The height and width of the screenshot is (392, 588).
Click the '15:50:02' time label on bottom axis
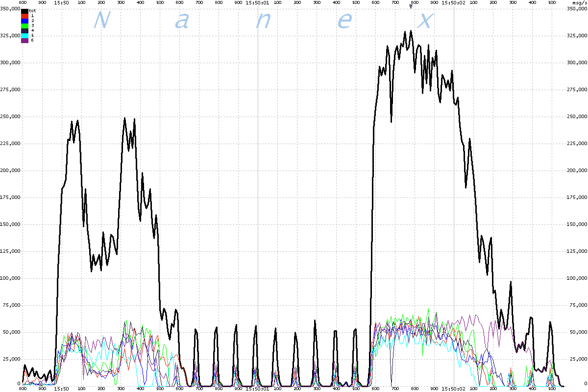[454, 389]
